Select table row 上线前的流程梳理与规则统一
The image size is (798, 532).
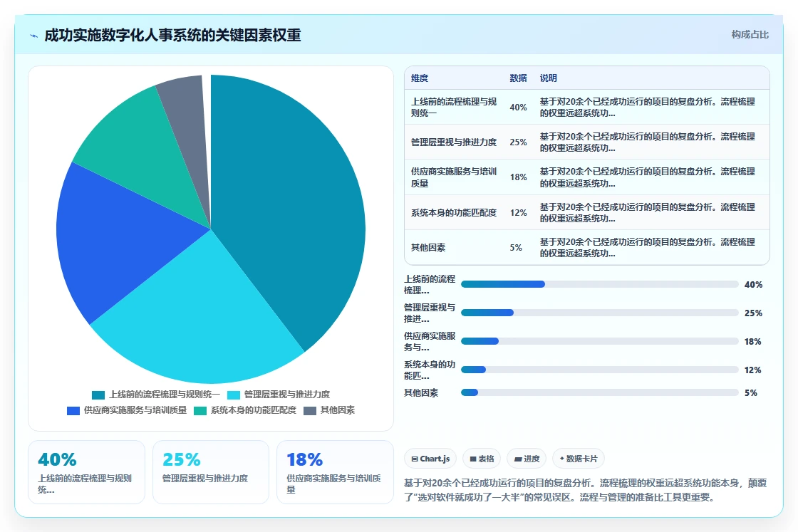tap(587, 108)
